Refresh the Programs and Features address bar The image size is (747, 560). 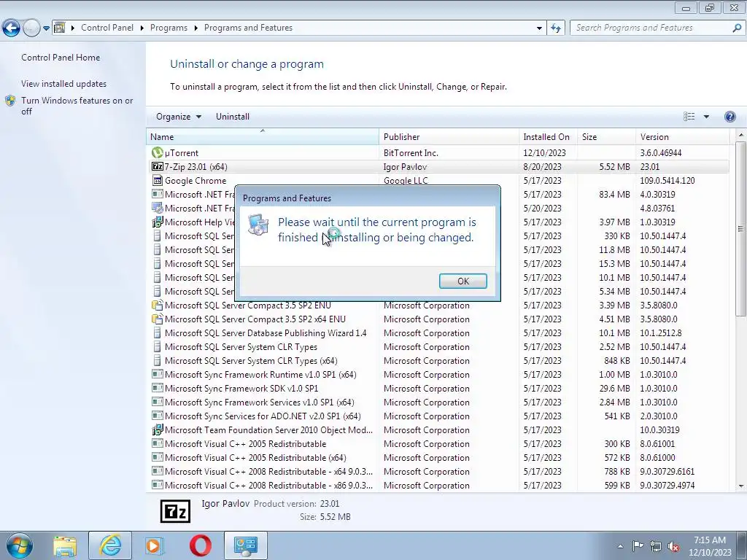click(x=556, y=28)
